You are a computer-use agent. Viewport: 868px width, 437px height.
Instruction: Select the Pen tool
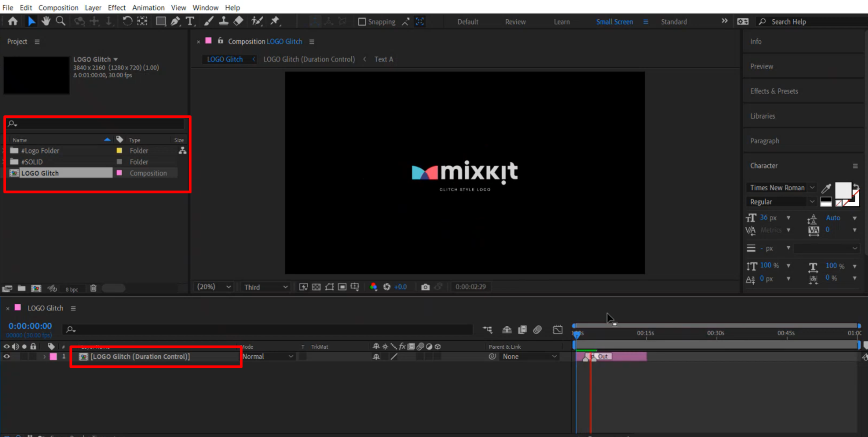pyautogui.click(x=176, y=21)
